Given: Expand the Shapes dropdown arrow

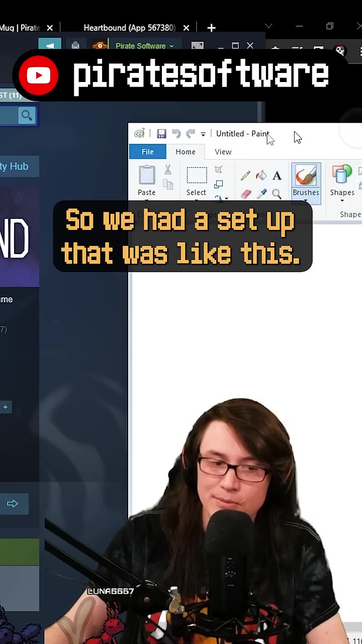Looking at the screenshot, I should [x=342, y=201].
